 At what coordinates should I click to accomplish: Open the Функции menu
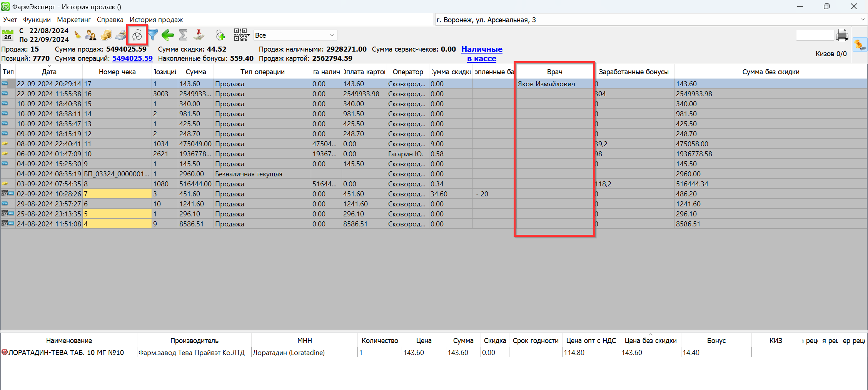(37, 20)
